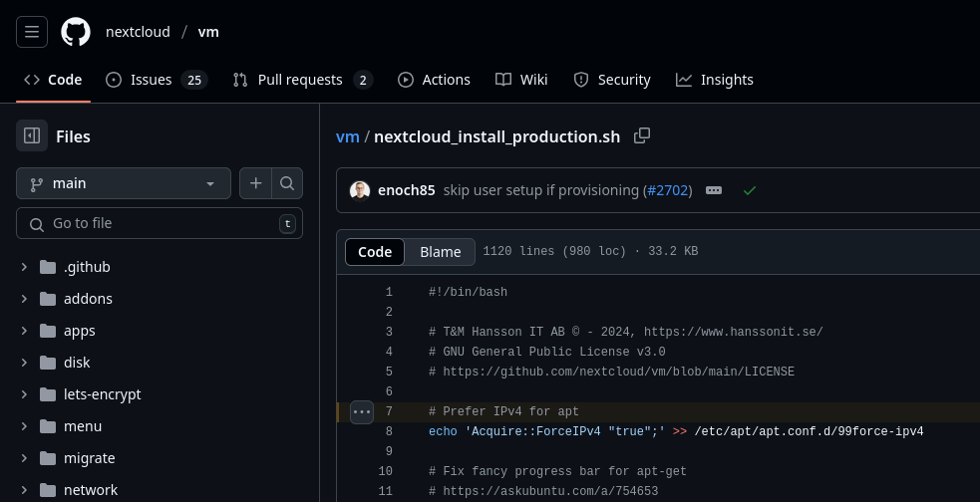
Task: Focus the Go to file field
Action: 160,223
